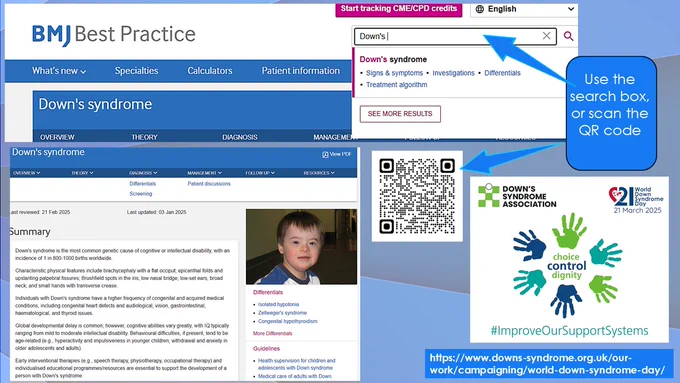Screen dimensions: 680x383
Task: Clear the search box with X icon
Action: click(546, 36)
